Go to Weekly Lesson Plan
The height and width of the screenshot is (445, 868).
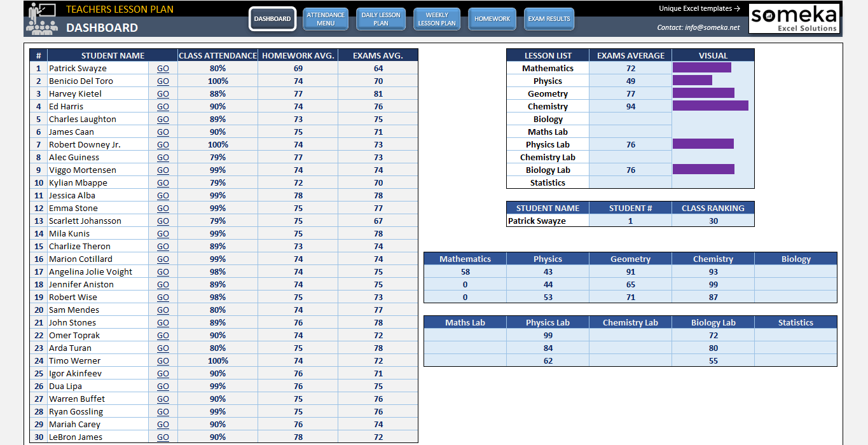click(437, 19)
